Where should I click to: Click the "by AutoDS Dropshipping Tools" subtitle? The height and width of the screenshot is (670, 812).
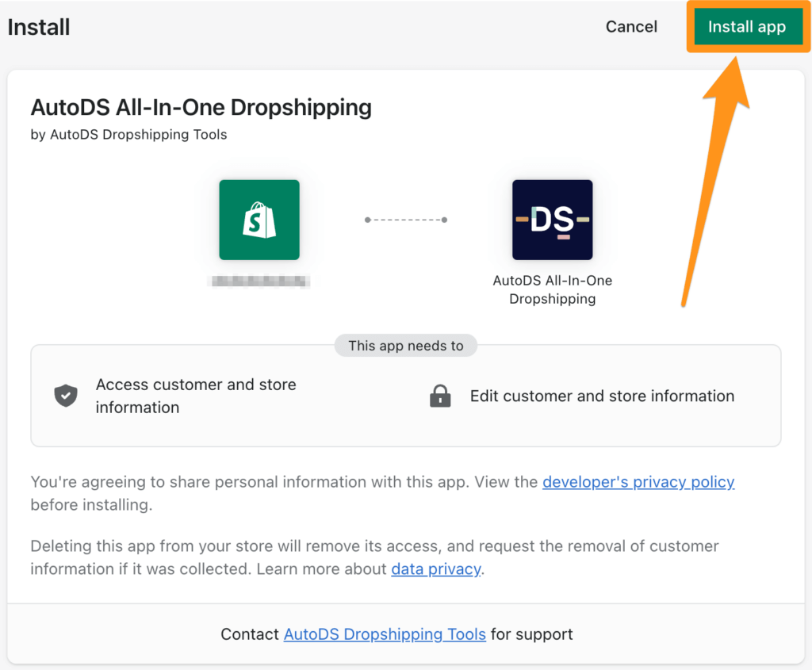128,135
